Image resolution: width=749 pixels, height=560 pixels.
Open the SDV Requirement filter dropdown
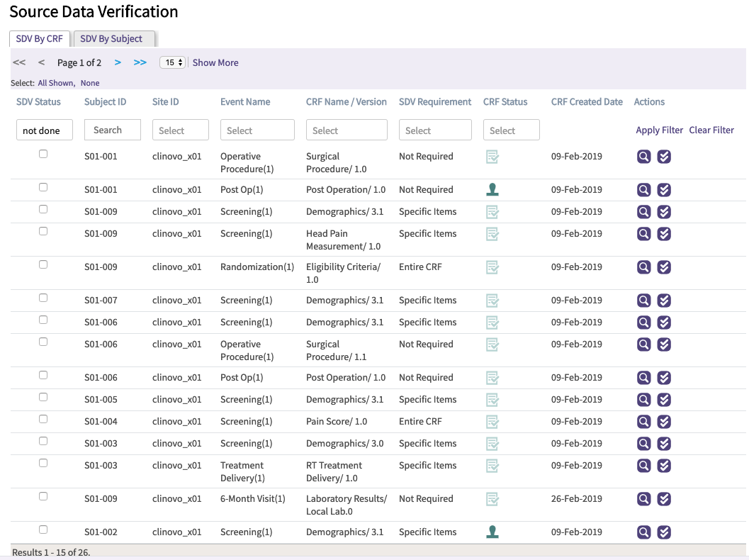435,130
